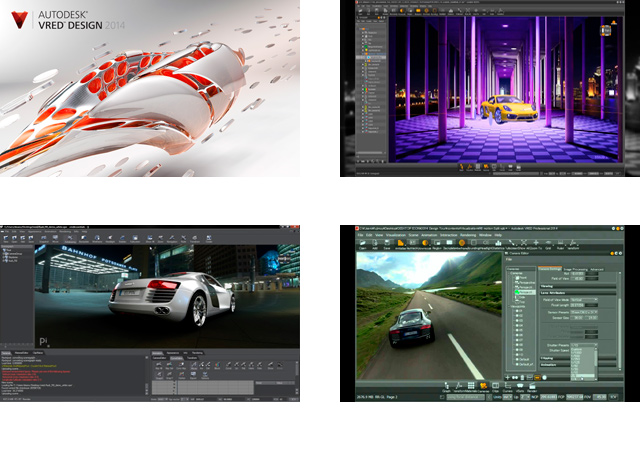Open VSets from mountain road window bottom bar
The image size is (640, 450).
click(520, 386)
